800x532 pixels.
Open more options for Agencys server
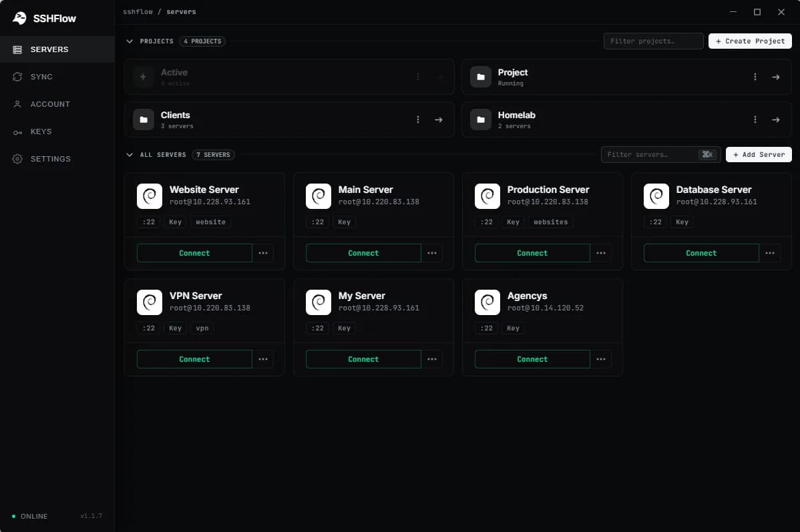coord(600,359)
